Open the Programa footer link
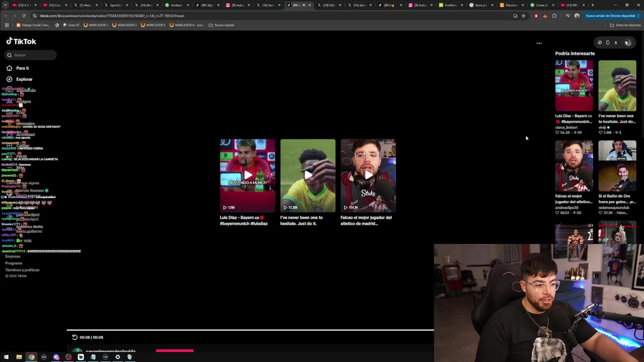Image resolution: width=644 pixels, height=362 pixels. tap(14, 263)
